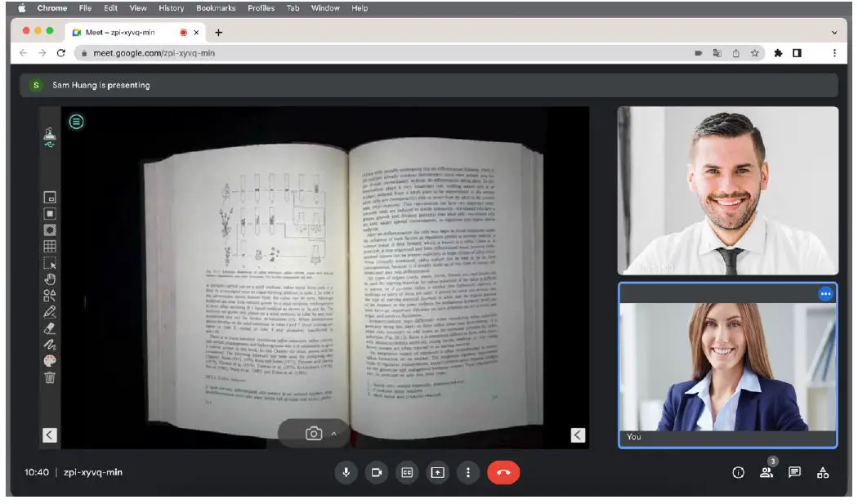
Task: Open the three-dot more options menu in call controls
Action: tap(468, 472)
